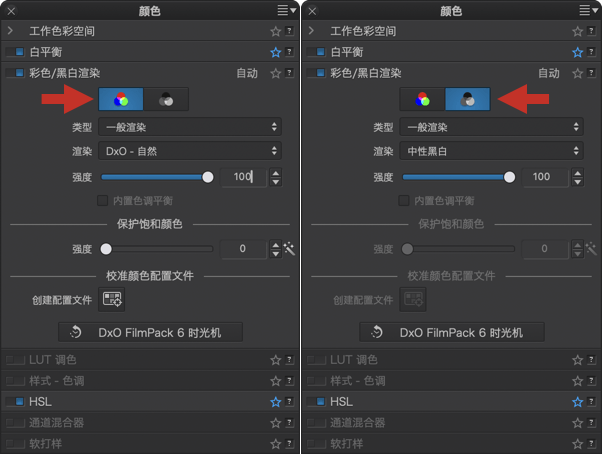Image resolution: width=602 pixels, height=454 pixels.
Task: Select color rendering mode in left panel
Action: tap(121, 99)
